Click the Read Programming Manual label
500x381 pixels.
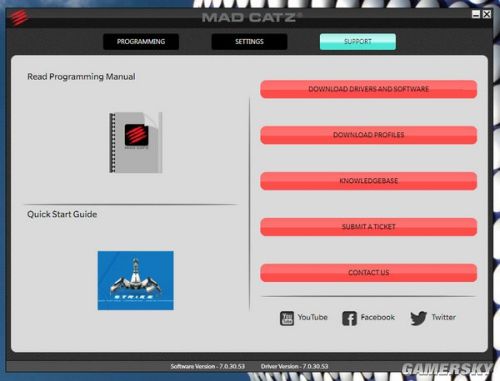point(81,77)
